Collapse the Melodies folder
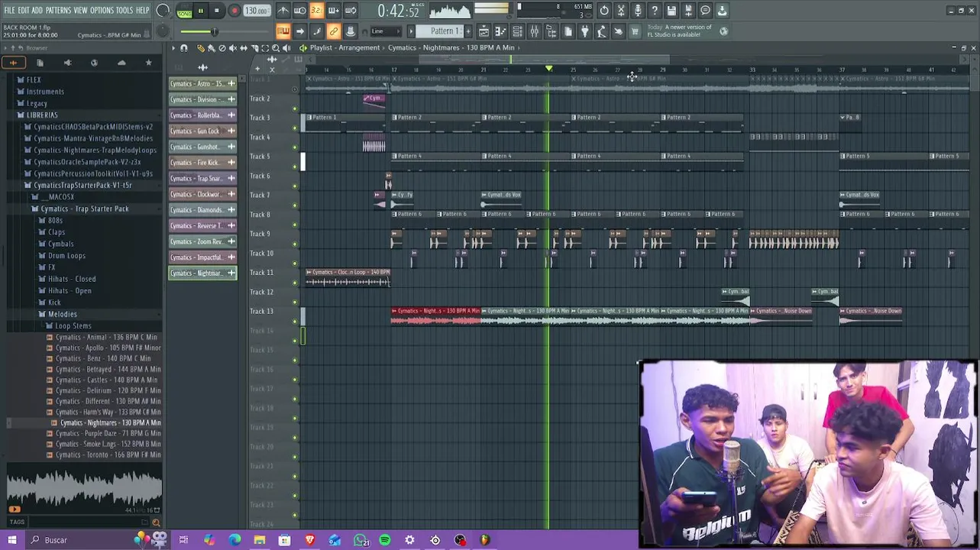 pos(63,314)
